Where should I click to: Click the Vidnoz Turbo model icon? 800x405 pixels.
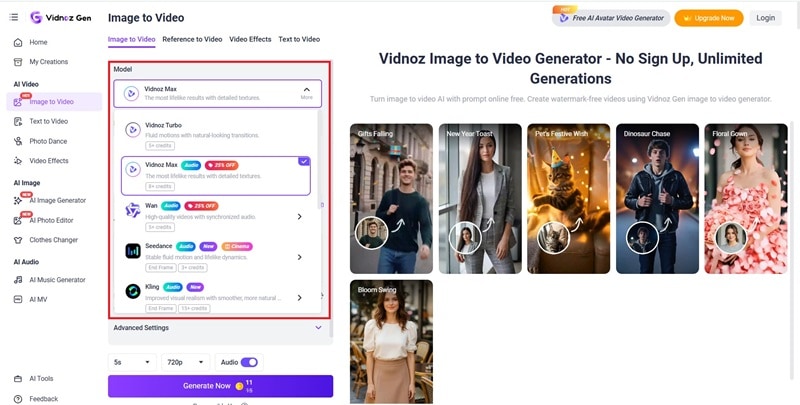133,130
